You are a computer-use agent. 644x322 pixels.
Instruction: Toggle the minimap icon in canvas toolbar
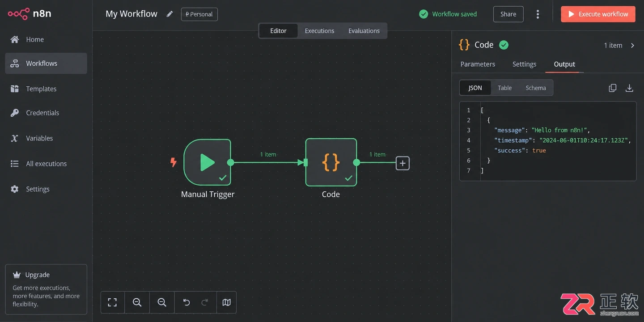227,302
